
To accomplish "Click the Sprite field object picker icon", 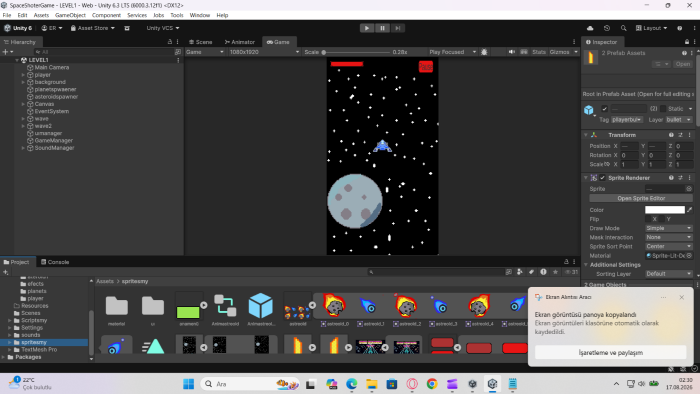I will tap(689, 189).
